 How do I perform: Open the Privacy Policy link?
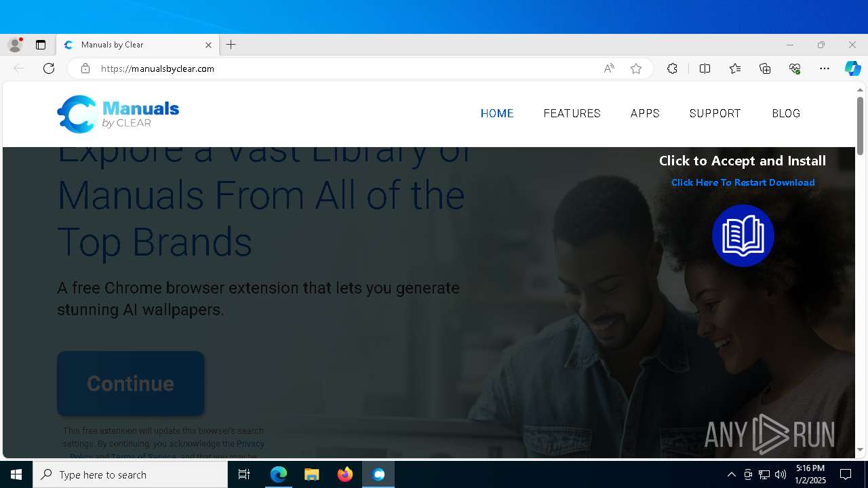click(250, 443)
